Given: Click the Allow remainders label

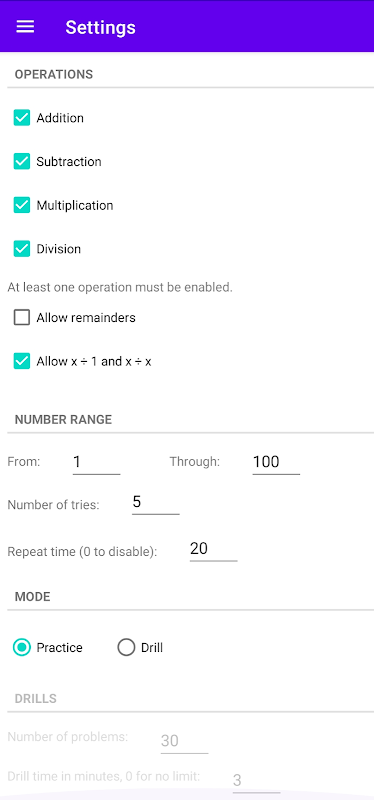Looking at the screenshot, I should tap(86, 318).
